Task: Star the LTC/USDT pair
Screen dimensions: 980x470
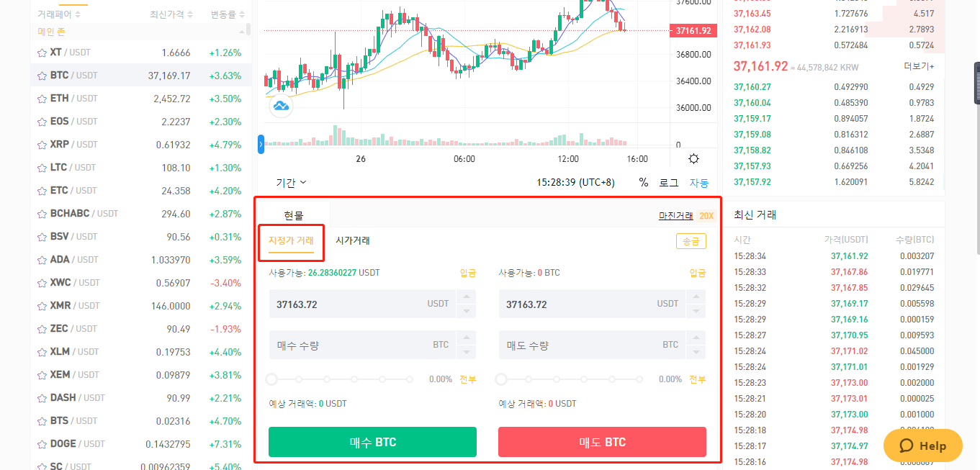Action: coord(42,168)
